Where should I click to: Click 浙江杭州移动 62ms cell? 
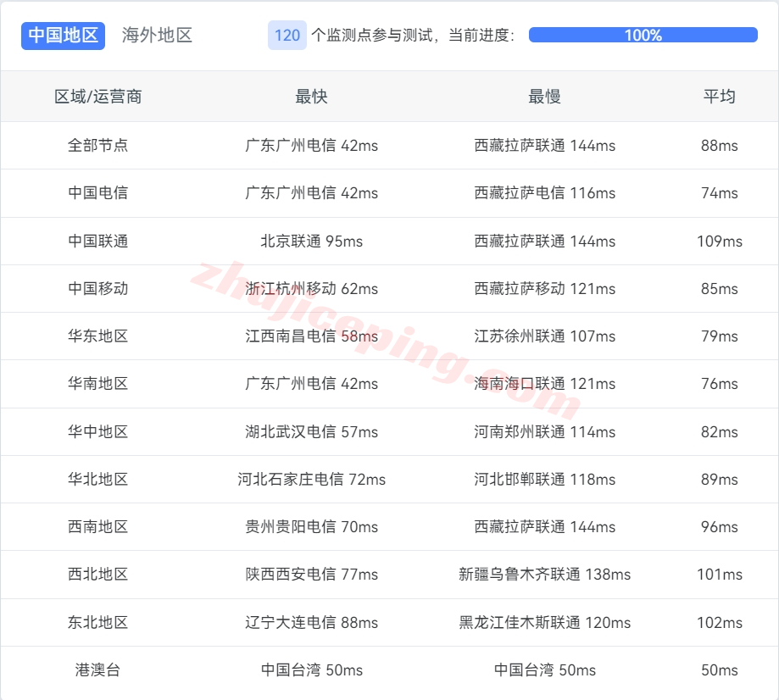pos(311,289)
